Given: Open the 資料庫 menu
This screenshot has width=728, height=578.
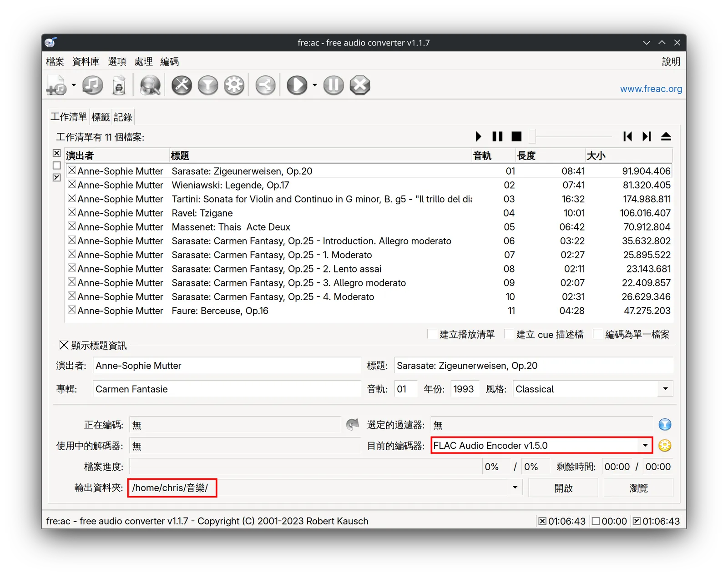Looking at the screenshot, I should [86, 61].
